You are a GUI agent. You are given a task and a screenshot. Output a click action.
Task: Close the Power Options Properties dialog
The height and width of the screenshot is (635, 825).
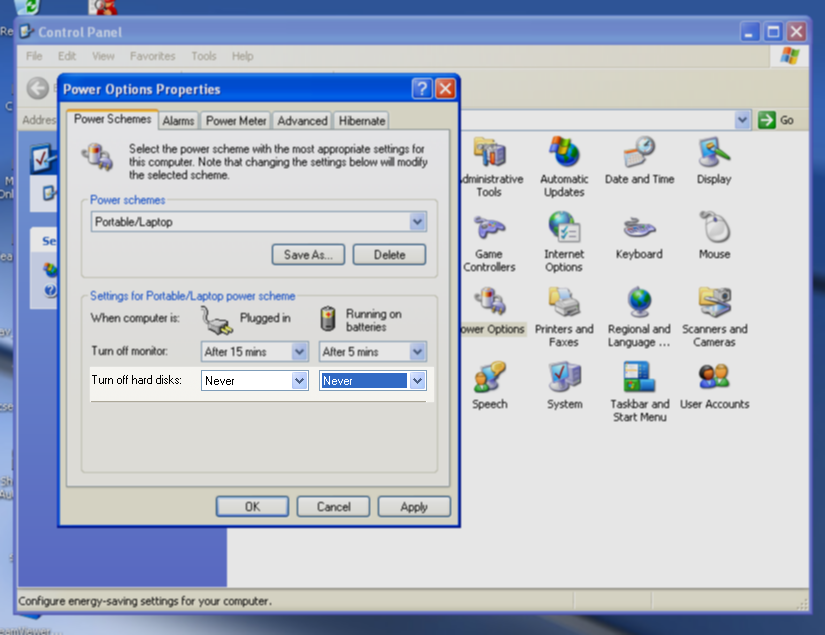click(x=445, y=89)
